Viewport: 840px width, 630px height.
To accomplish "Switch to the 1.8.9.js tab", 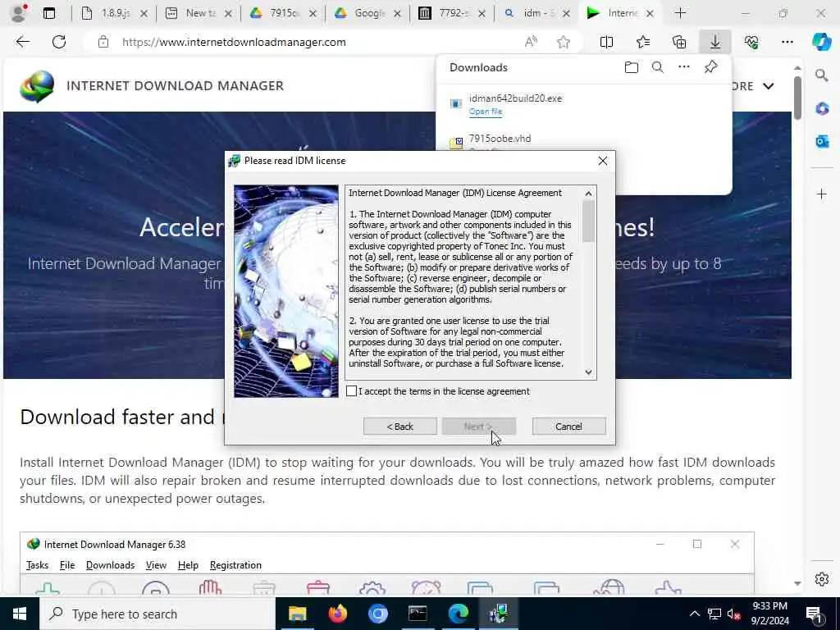I will click(114, 13).
